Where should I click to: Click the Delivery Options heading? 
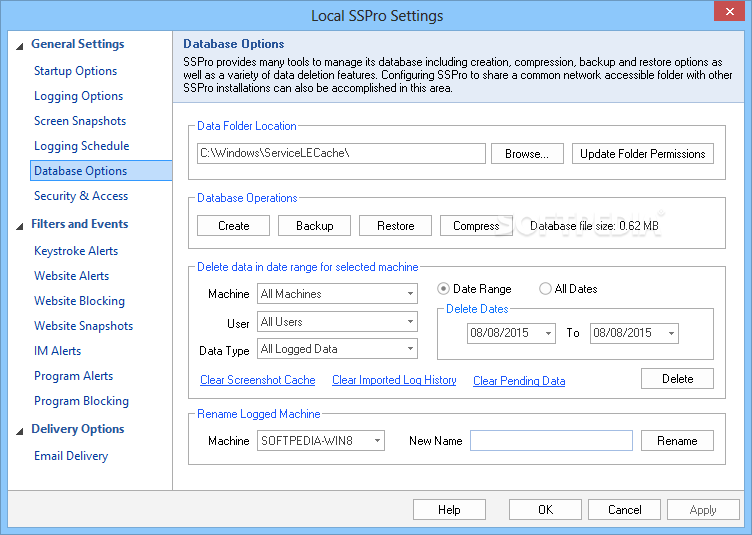pos(78,429)
